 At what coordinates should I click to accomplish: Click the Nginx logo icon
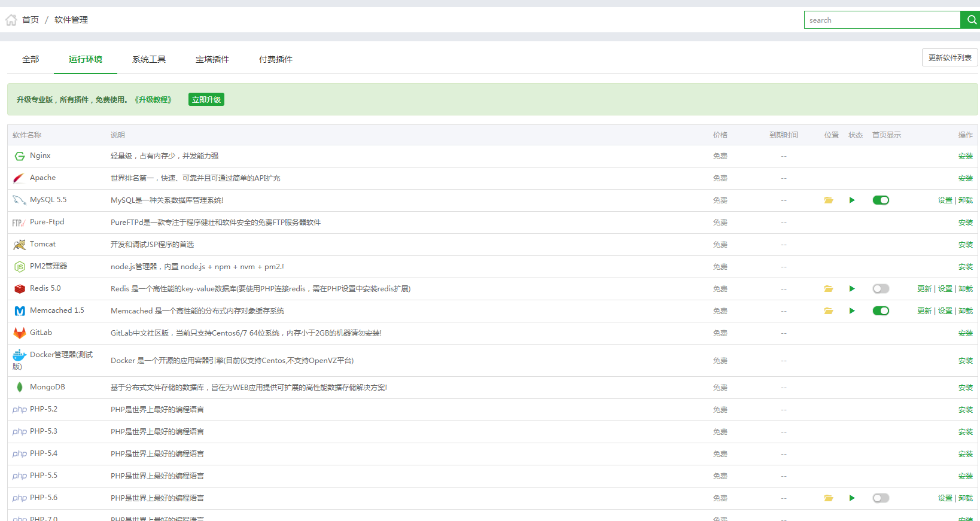pyautogui.click(x=20, y=156)
